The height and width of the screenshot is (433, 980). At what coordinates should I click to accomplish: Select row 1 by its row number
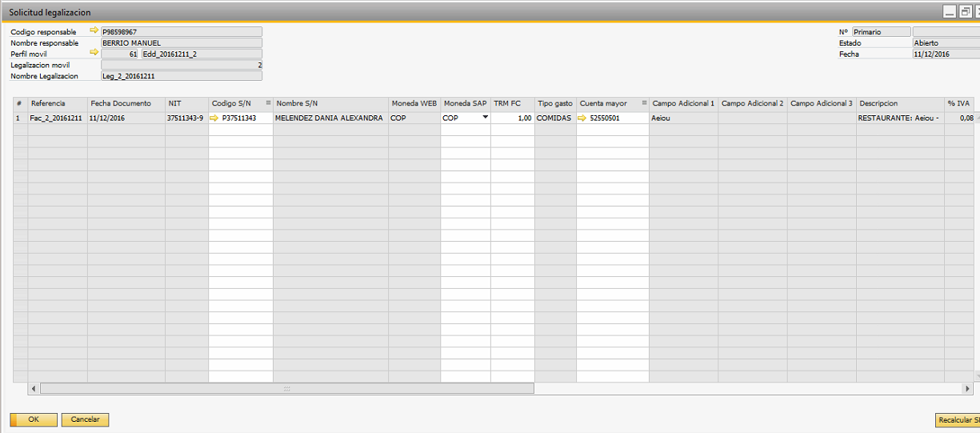pos(19,118)
